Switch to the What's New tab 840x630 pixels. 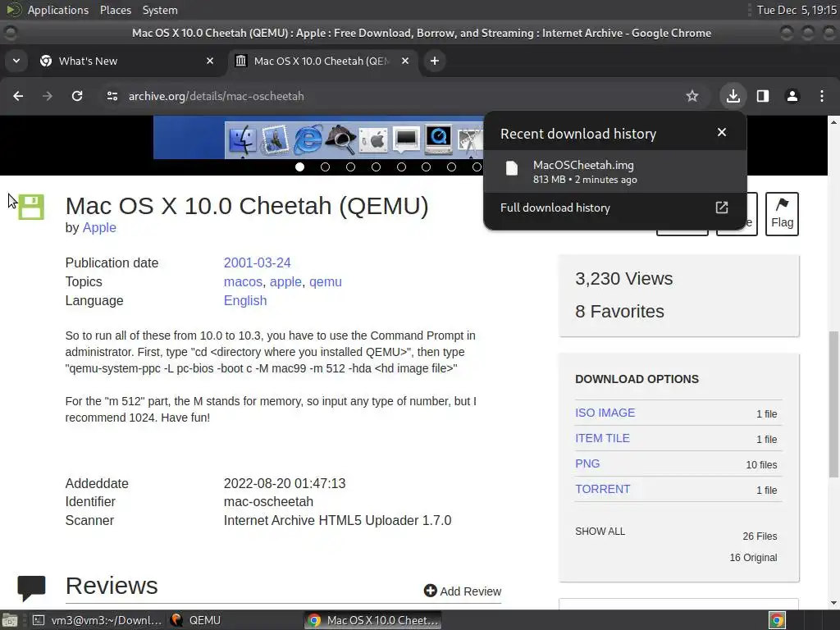tap(127, 61)
